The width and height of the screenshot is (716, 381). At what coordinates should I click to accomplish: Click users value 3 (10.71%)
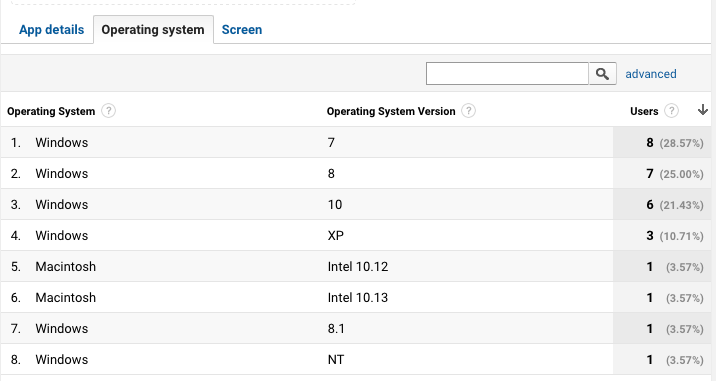coord(674,236)
